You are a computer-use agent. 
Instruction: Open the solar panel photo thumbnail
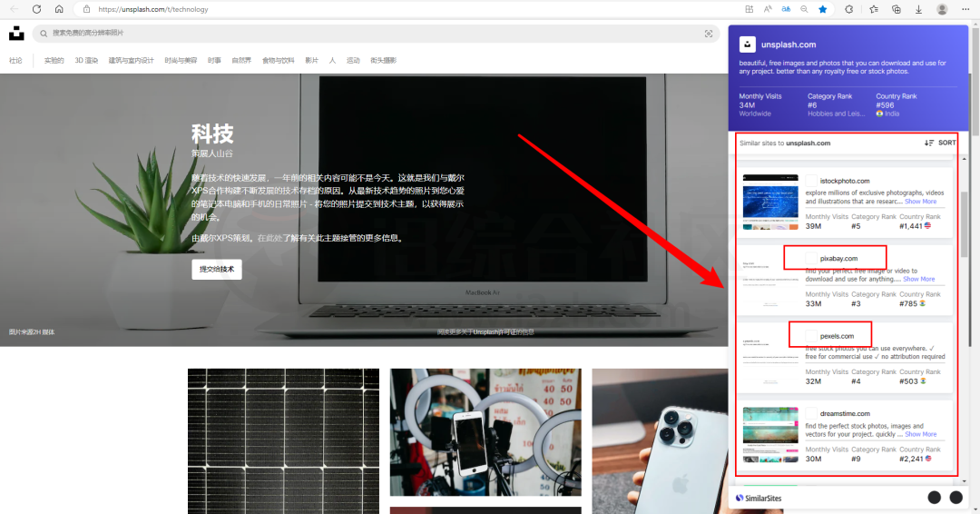[283, 440]
